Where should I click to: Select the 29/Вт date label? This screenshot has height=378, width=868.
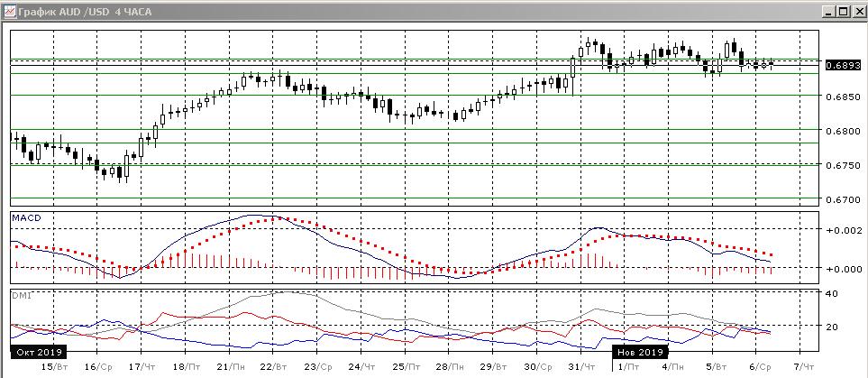coord(494,367)
